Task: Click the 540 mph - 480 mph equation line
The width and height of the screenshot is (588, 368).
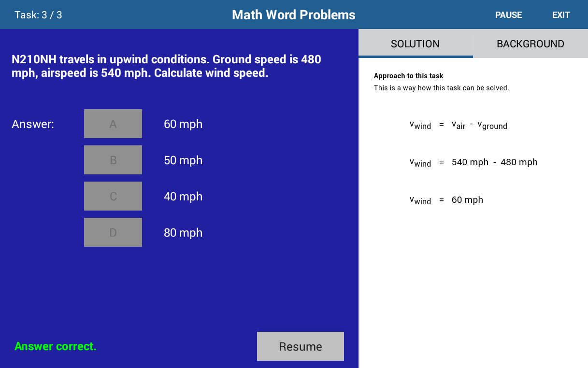Action: tap(473, 163)
